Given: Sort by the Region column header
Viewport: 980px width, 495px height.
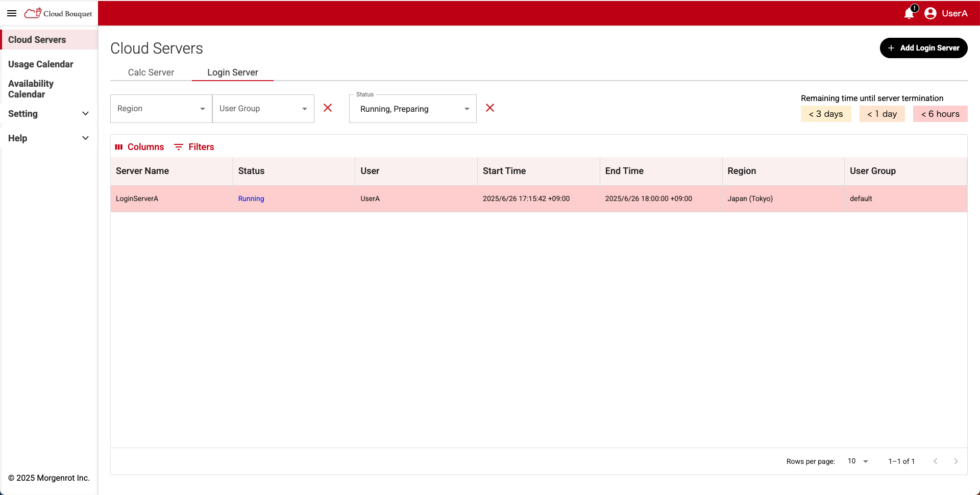Looking at the screenshot, I should tap(783, 171).
